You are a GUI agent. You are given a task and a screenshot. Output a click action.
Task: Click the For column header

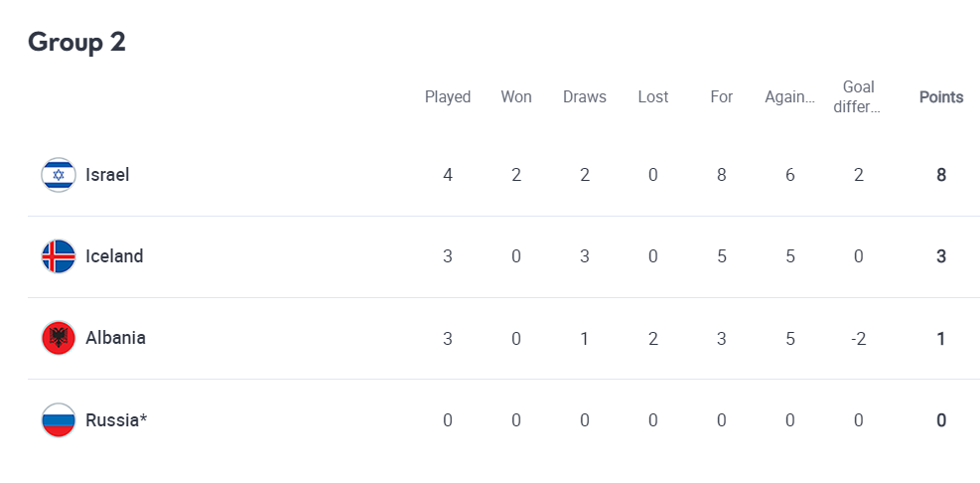coord(721,97)
